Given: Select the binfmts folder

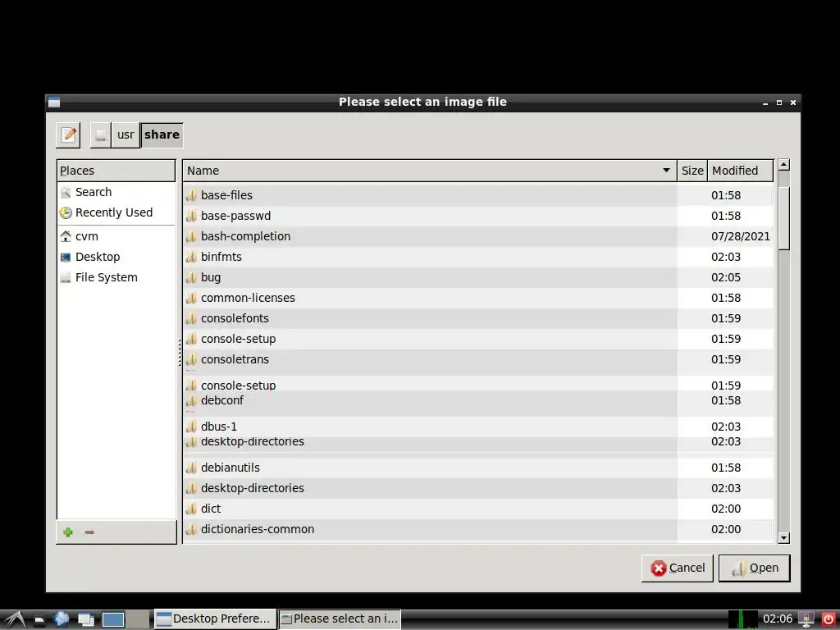Looking at the screenshot, I should point(478,257).
